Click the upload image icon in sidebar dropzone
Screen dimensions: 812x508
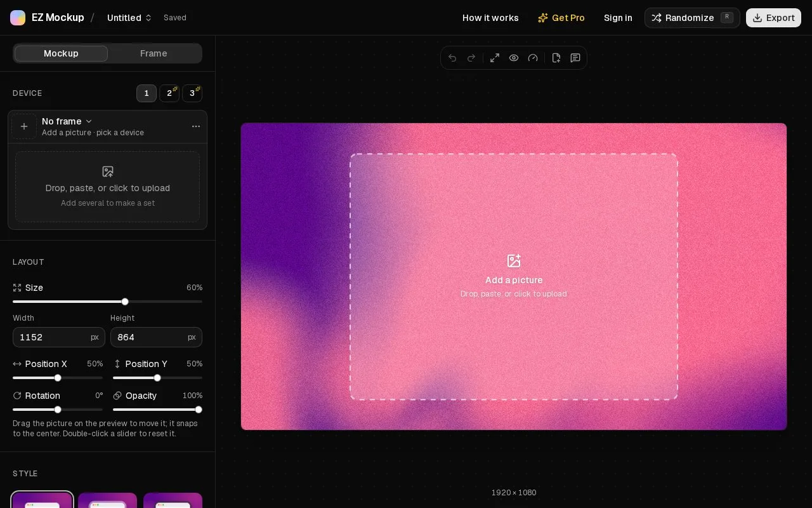point(108,171)
